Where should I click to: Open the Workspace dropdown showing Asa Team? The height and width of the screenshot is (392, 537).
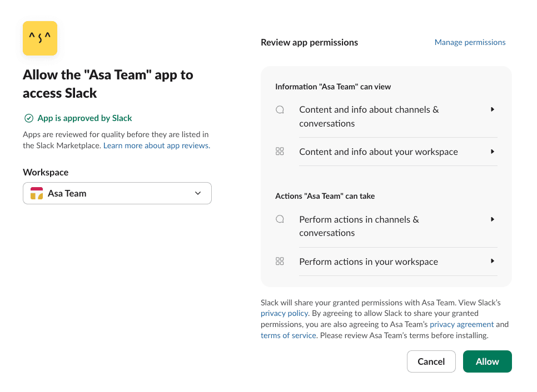[x=117, y=193]
